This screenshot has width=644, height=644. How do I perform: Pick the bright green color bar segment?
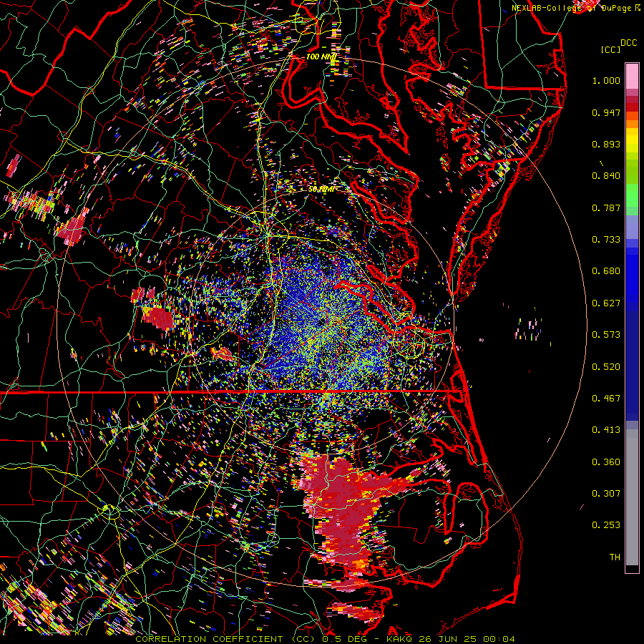click(632, 195)
